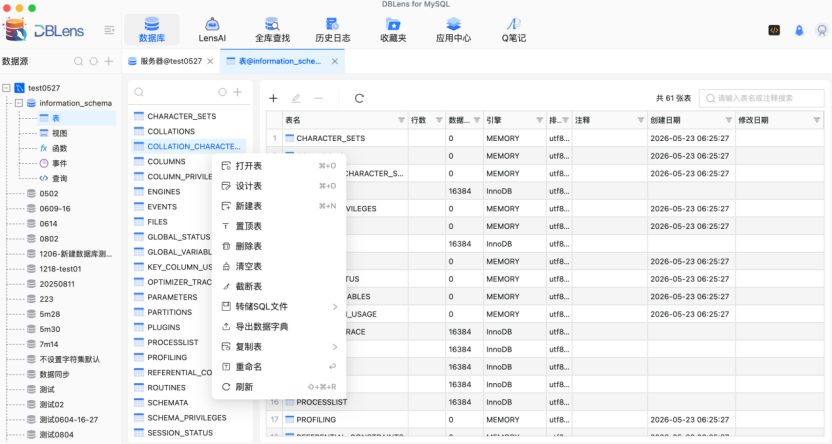Viewport: 832px width, 444px height.
Task: Open notifications bell icon
Action: [x=799, y=30]
